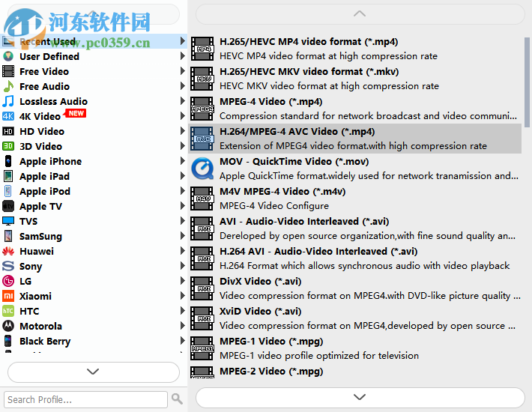Select H.264 AVI - Audio-Video Interleaved format

coord(355,258)
